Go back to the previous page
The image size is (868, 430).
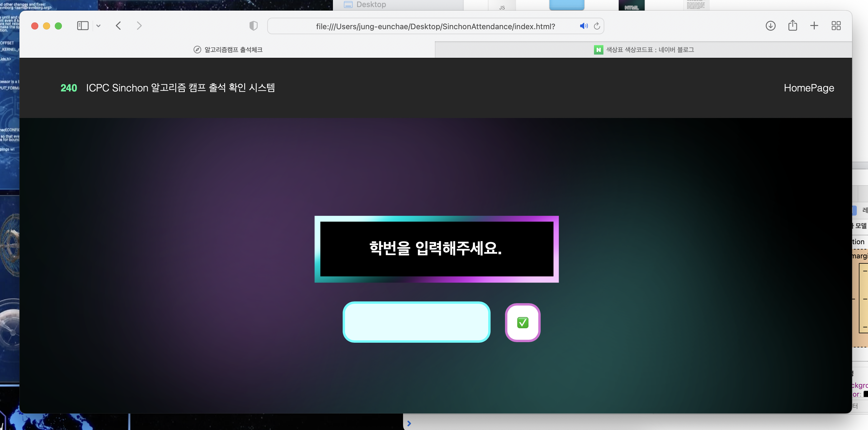click(x=118, y=26)
